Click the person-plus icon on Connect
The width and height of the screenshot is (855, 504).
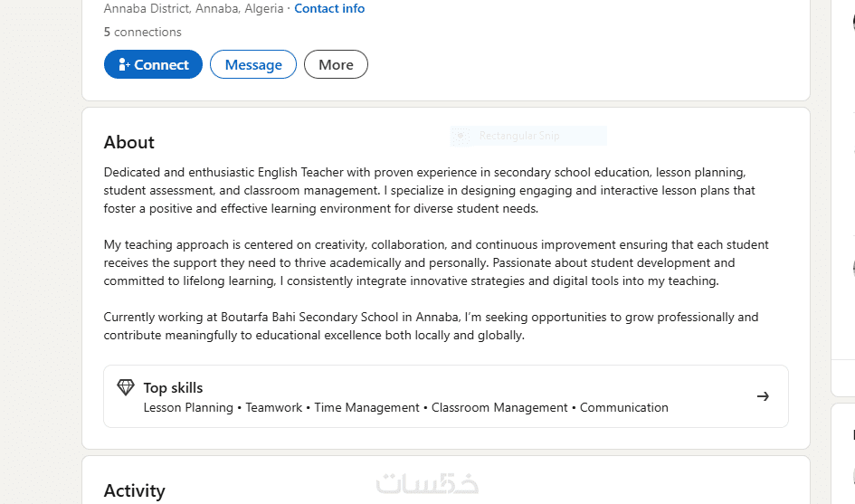coord(125,65)
